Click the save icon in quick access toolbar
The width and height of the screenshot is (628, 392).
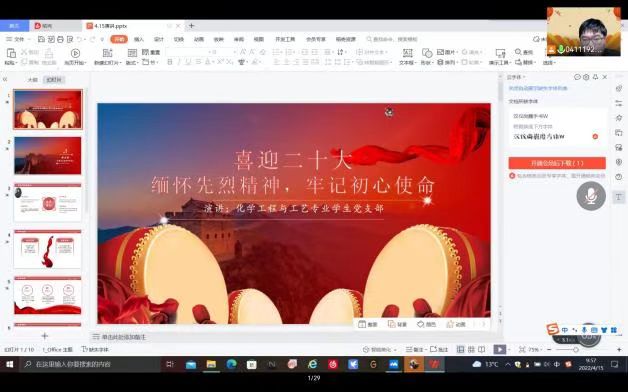[41, 39]
